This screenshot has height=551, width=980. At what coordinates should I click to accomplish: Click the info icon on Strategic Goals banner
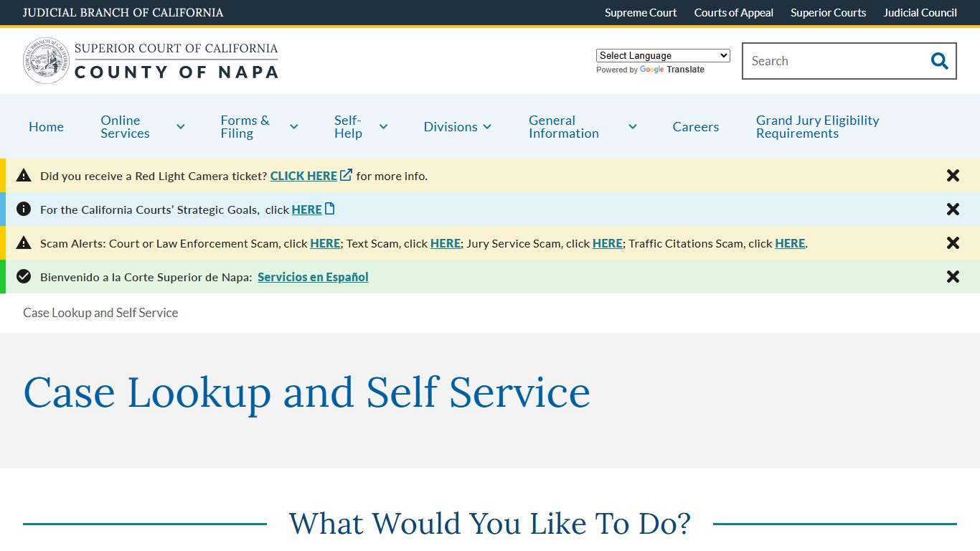(24, 209)
